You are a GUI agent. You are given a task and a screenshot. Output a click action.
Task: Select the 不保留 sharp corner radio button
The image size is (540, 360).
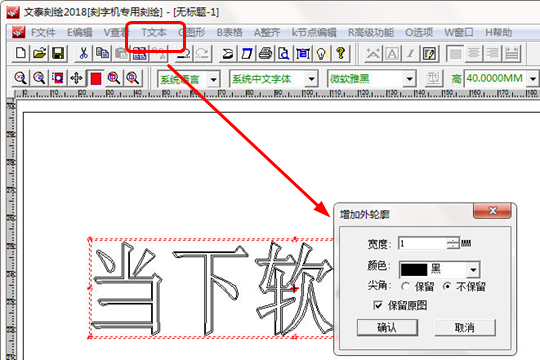[447, 286]
